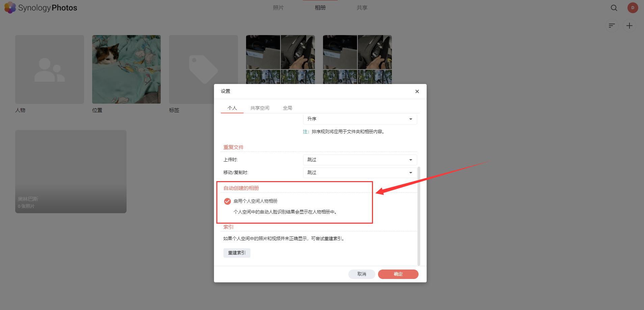Switch to the 照片 view in top navigation
644x310 pixels.
[278, 7]
